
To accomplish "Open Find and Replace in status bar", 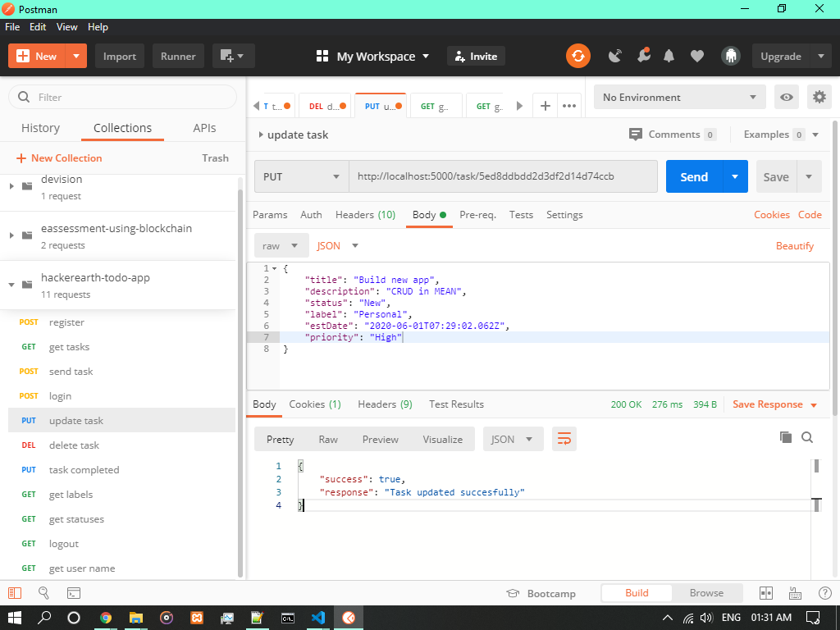I will click(x=44, y=593).
